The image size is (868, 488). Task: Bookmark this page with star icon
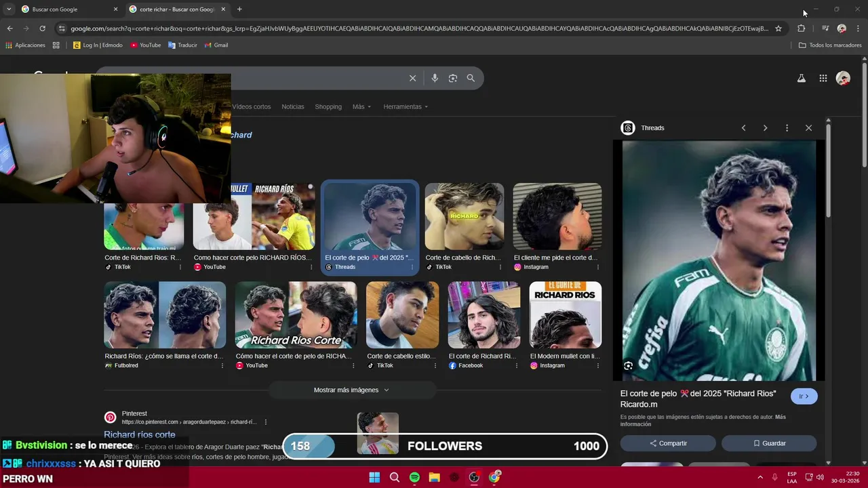pyautogui.click(x=778, y=28)
